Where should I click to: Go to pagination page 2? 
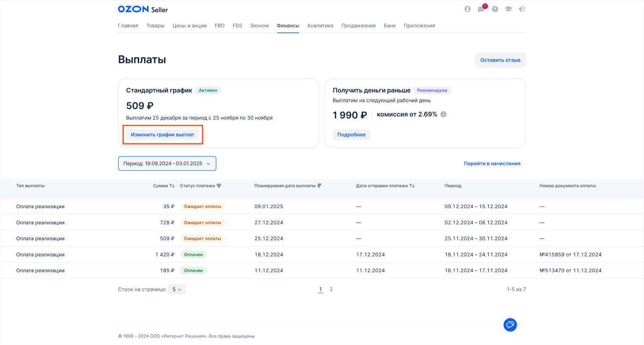pyautogui.click(x=331, y=289)
